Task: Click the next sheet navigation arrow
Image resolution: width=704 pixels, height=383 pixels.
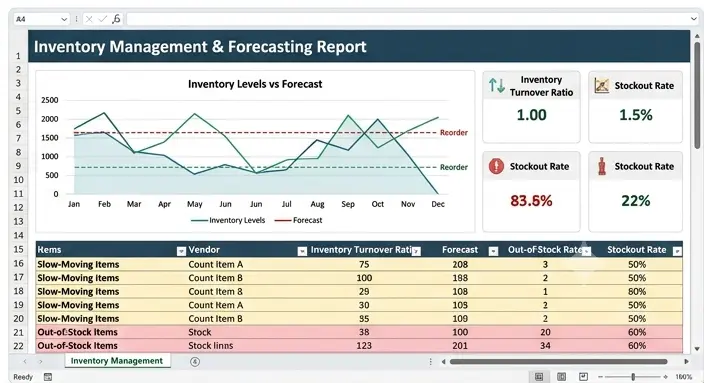Action: tap(40, 361)
